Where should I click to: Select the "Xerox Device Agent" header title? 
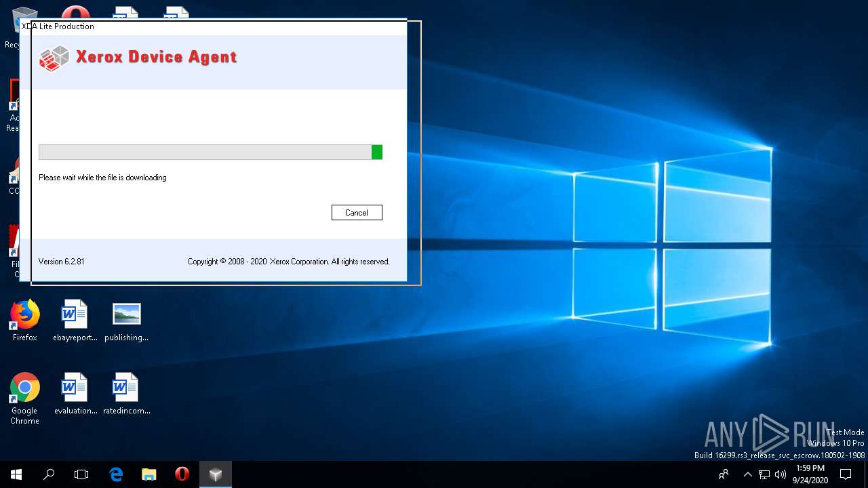(157, 57)
